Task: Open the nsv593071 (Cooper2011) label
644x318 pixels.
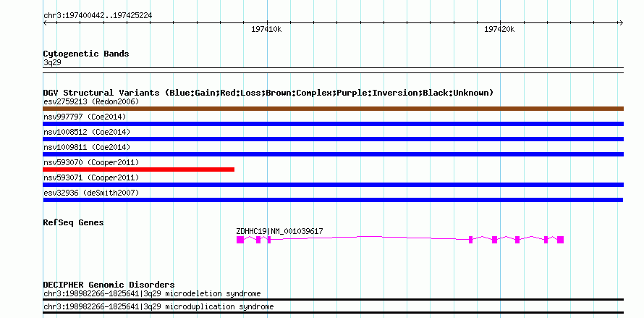Action: tap(91, 177)
